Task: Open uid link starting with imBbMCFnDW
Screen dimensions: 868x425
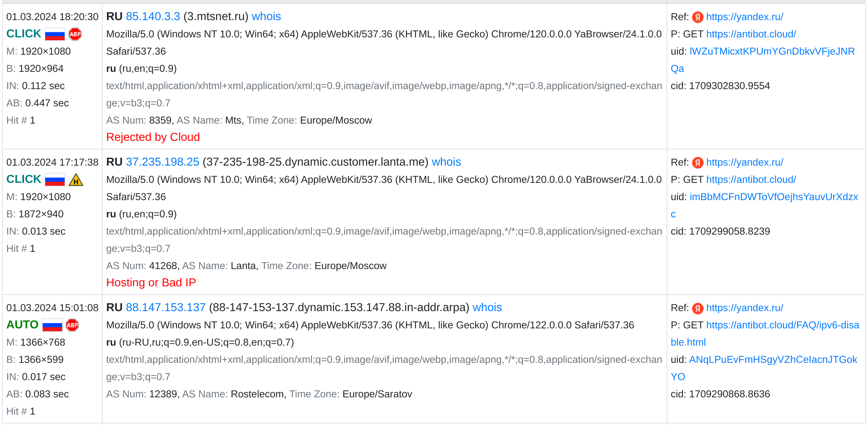Action: pos(774,197)
